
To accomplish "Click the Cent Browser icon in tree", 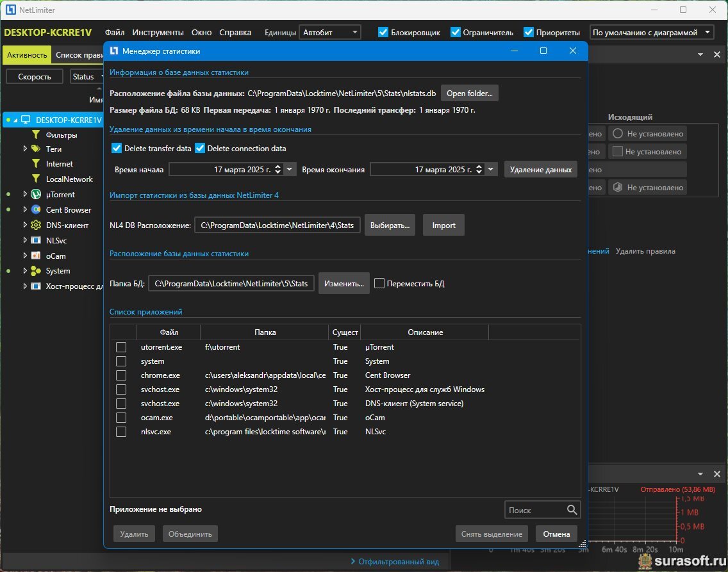I will tap(36, 209).
